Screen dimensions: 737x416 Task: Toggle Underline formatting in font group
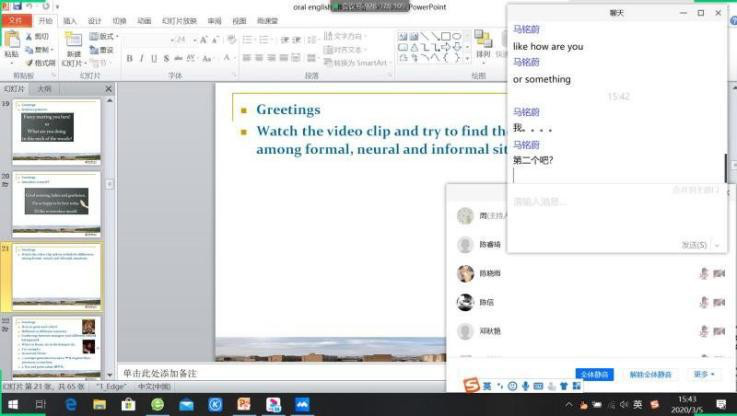point(155,59)
